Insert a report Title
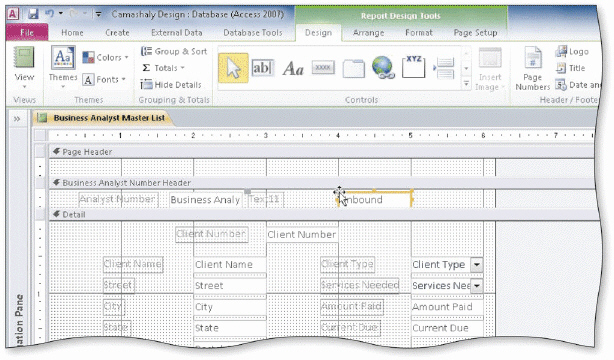 pyautogui.click(x=570, y=68)
